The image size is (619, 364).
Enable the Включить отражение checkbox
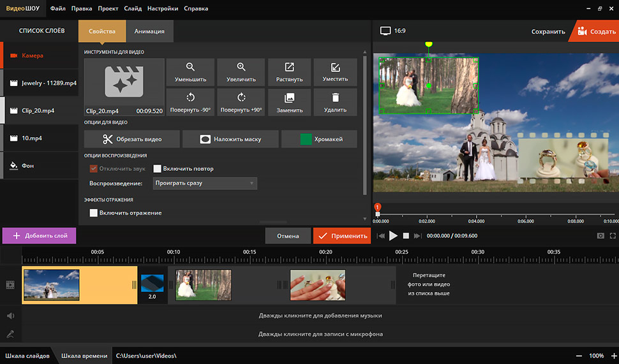coord(94,213)
